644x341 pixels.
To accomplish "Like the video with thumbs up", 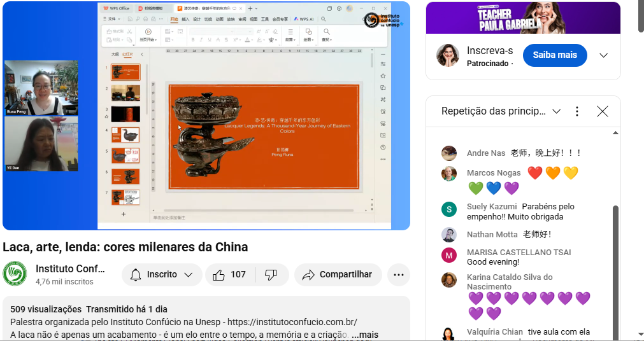I will click(x=230, y=275).
